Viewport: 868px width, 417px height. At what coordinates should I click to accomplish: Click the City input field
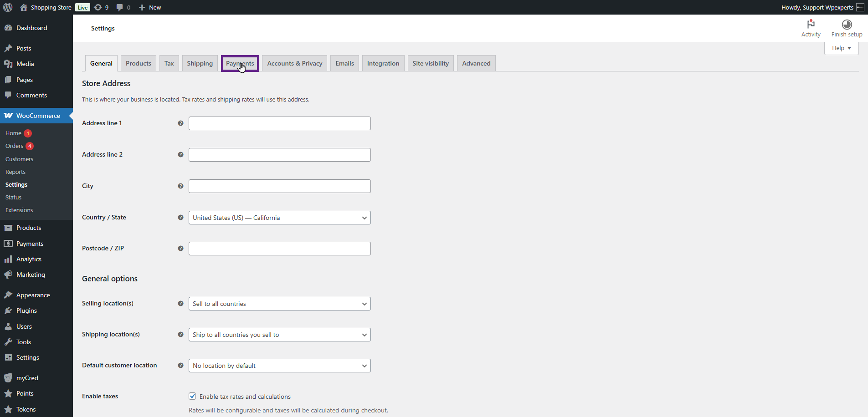click(x=279, y=186)
